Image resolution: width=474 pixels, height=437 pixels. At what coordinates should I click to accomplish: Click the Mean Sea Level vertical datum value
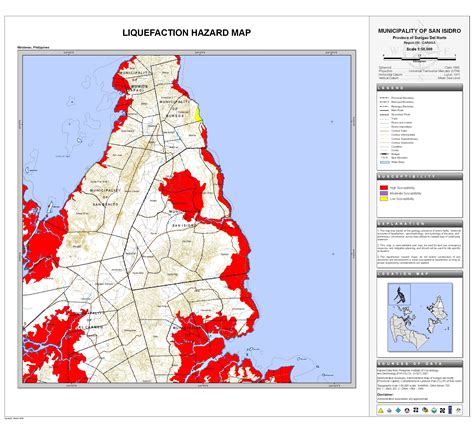pos(449,78)
